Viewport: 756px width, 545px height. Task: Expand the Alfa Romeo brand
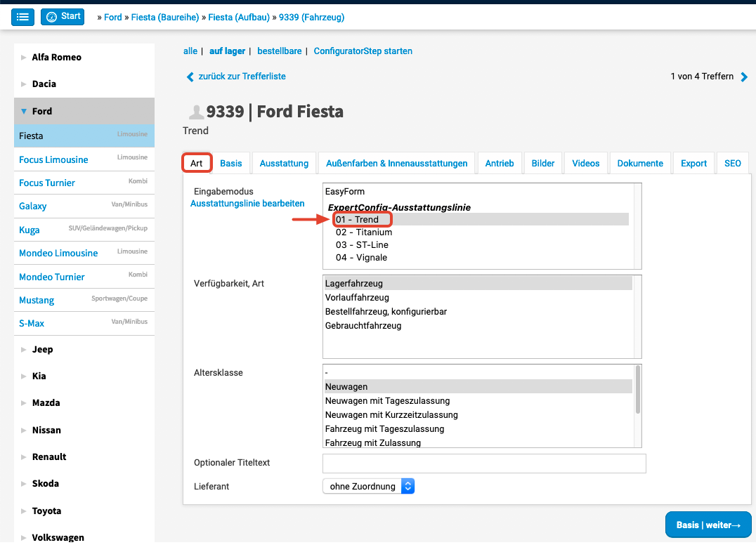pyautogui.click(x=24, y=58)
